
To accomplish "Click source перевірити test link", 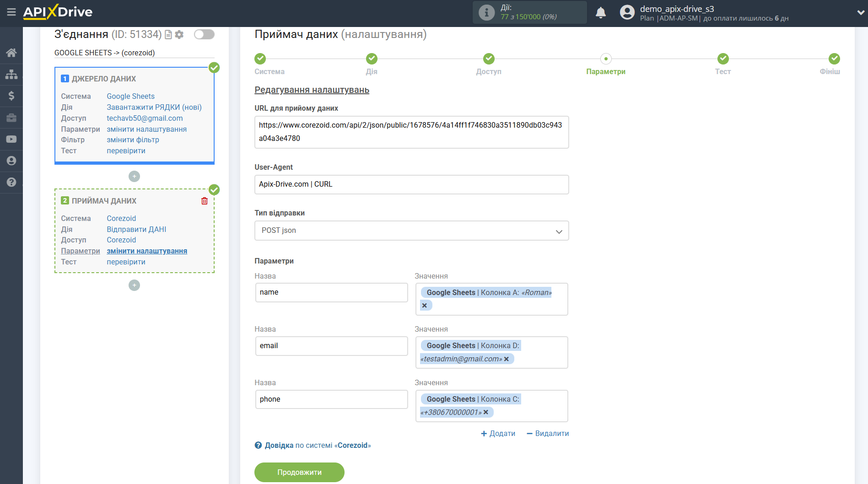I will tap(126, 151).
